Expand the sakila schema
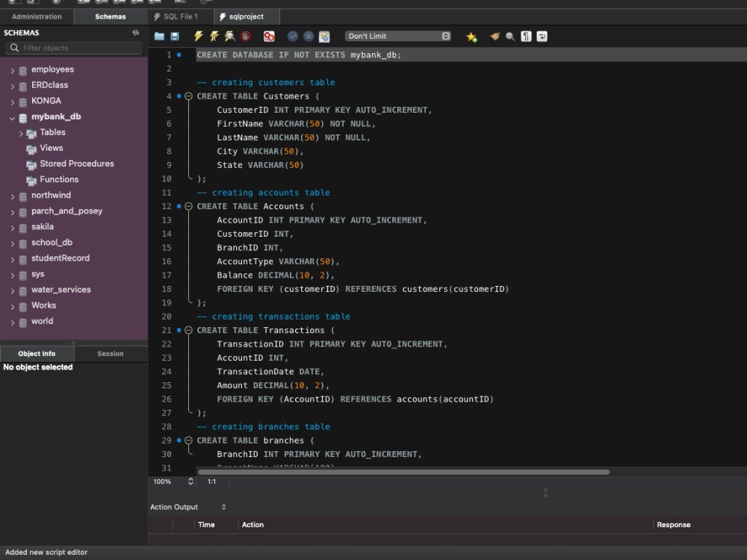Image resolution: width=747 pixels, height=560 pixels. tap(13, 228)
